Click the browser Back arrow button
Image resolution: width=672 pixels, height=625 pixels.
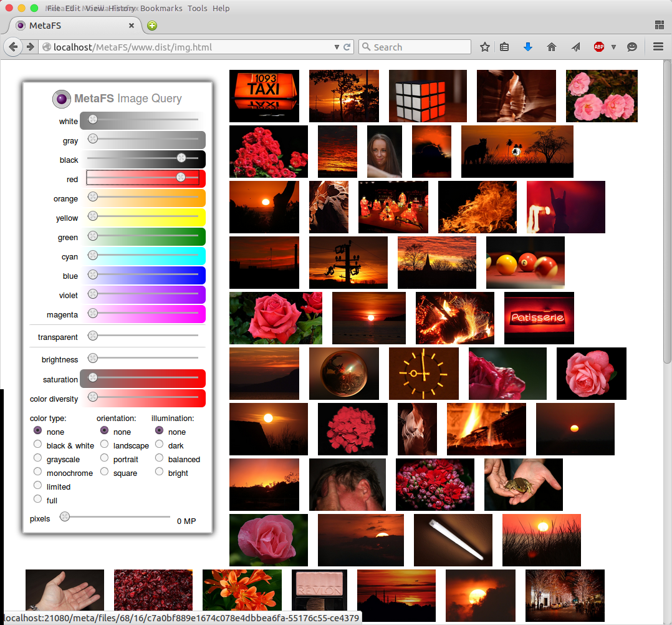13,47
